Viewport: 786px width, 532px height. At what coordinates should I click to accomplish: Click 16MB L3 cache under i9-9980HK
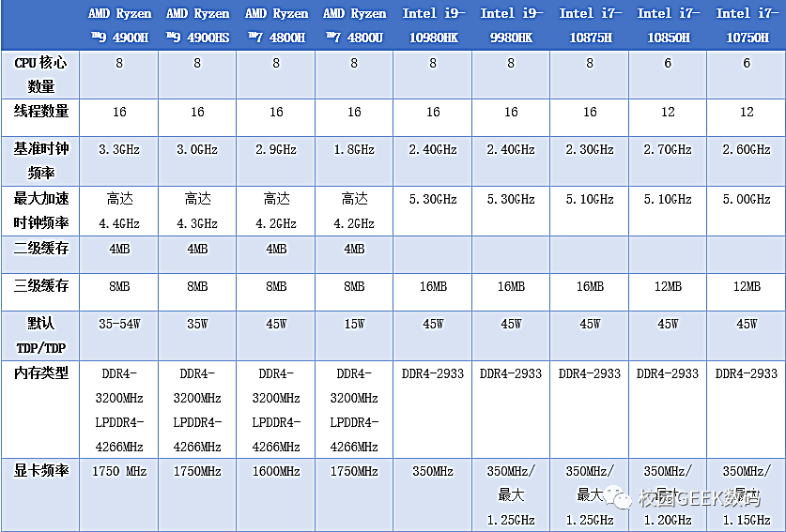pyautogui.click(x=511, y=286)
